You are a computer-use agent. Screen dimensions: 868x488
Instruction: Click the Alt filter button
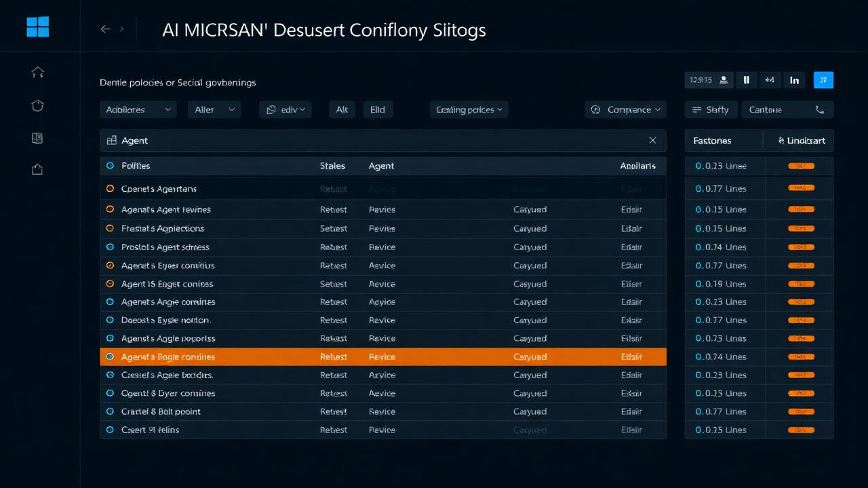point(342,110)
